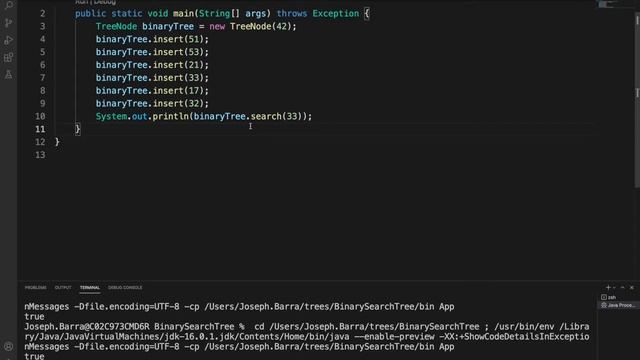Click the terminal prompt 'Joseph.Barra@C02C973CMD6R BinarySearchTree %'
The image size is (640, 360).
pos(134,327)
